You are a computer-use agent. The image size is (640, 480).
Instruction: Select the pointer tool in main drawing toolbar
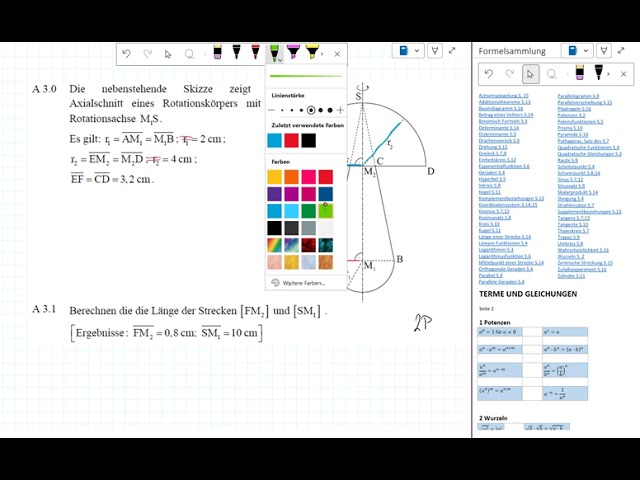(x=168, y=54)
